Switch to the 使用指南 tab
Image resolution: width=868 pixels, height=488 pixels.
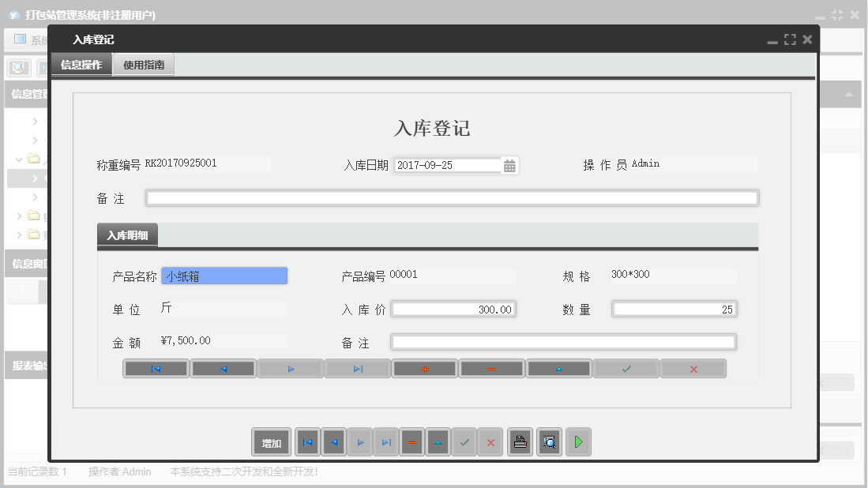pos(145,65)
